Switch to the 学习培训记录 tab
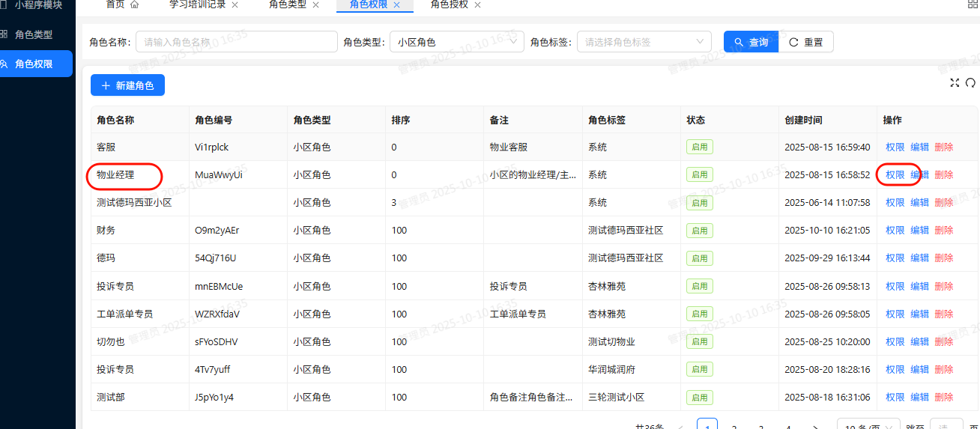The width and height of the screenshot is (980, 429). (198, 4)
